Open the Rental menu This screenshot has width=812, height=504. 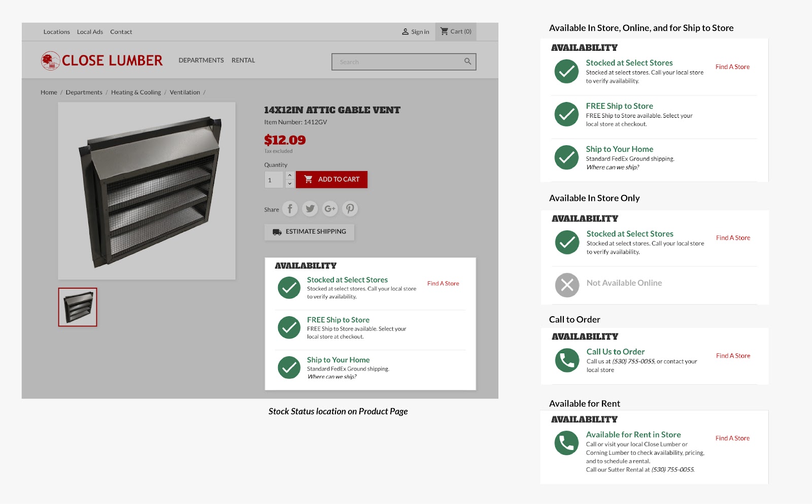243,60
